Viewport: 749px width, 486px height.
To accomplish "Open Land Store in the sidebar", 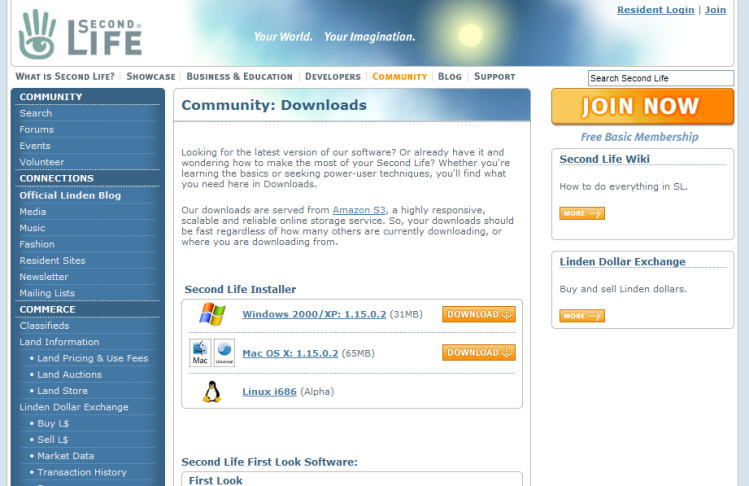I will (x=63, y=390).
